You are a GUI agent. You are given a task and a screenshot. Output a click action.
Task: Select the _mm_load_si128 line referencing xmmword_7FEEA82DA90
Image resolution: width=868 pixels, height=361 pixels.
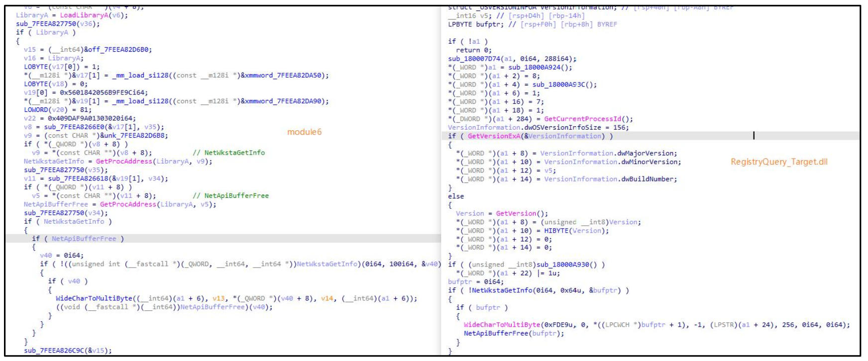click(x=176, y=101)
